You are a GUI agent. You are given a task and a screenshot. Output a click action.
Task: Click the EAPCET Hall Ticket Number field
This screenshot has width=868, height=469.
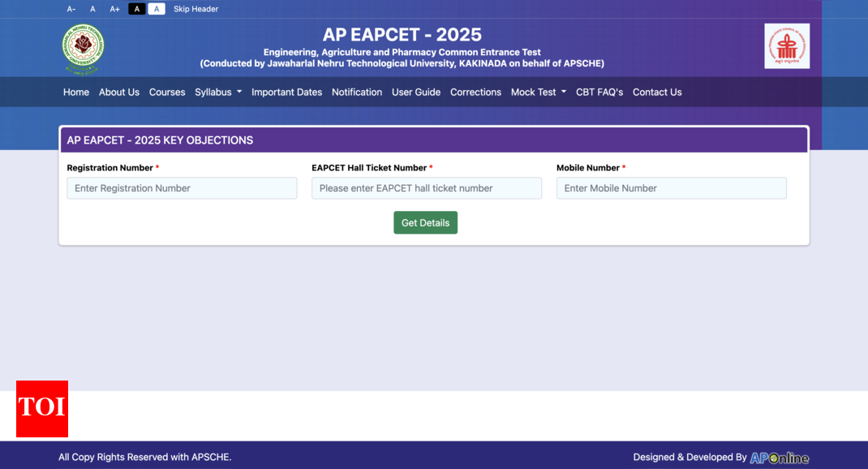(x=427, y=188)
